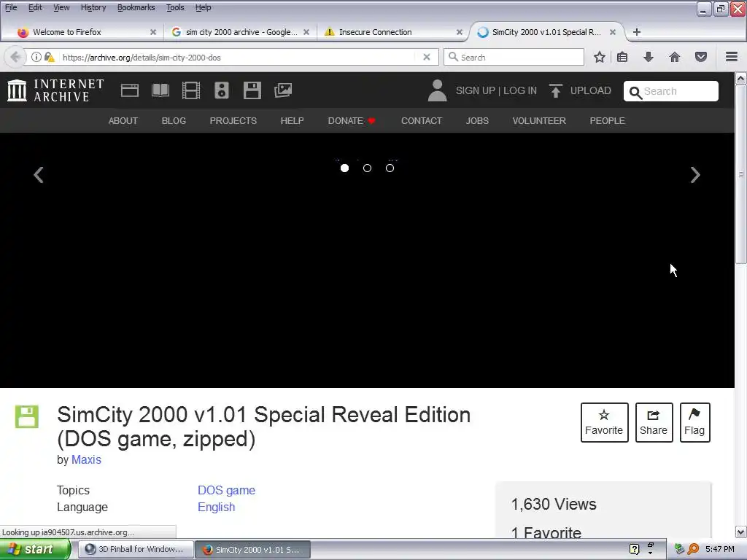
Task: Open the Audio speaker icon
Action: pos(222,90)
